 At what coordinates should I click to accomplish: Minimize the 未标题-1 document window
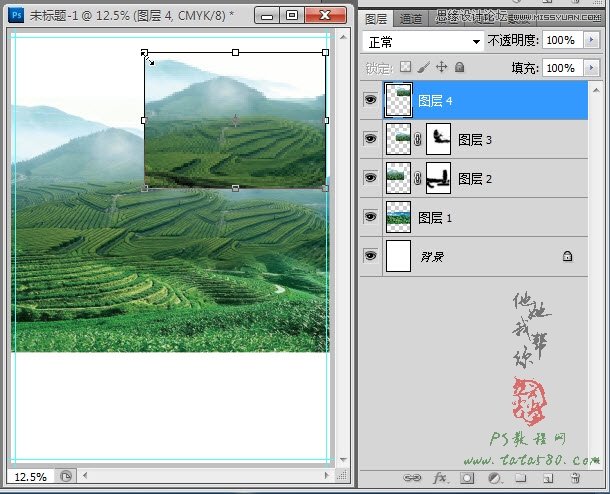pyautogui.click(x=267, y=16)
